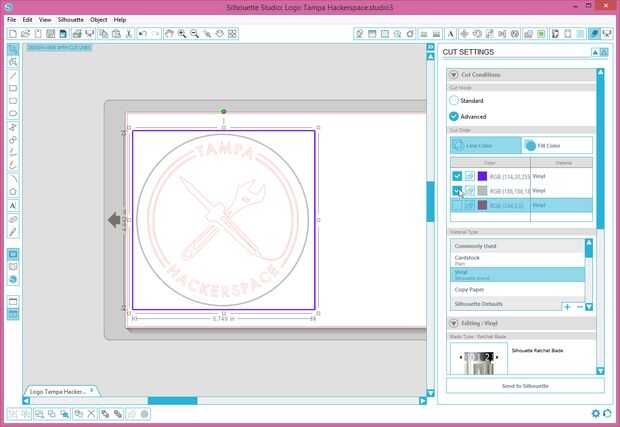Click the Print icon in the toolbar
Image resolution: width=620 pixels, height=427 pixels.
[x=77, y=34]
